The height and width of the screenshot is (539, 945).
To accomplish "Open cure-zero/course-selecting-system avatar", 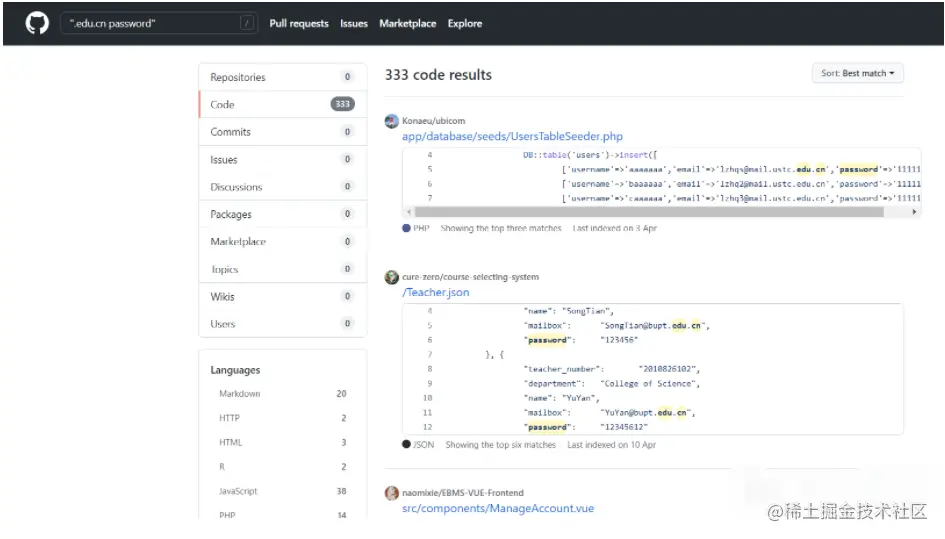I will click(x=392, y=277).
